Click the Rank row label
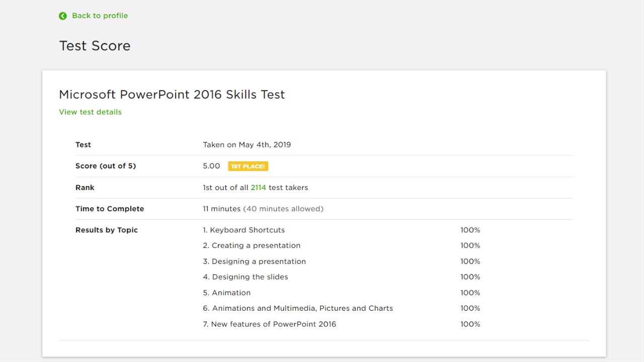This screenshot has height=362, width=644. [x=85, y=188]
